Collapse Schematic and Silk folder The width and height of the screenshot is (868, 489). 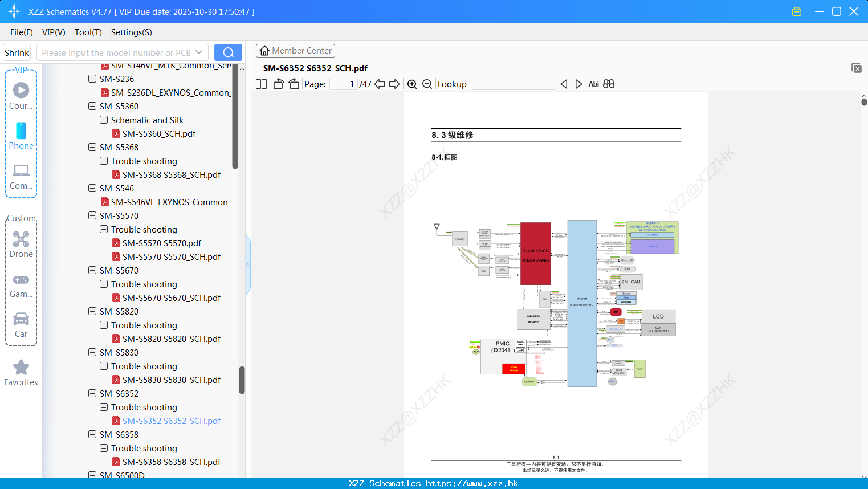(104, 120)
